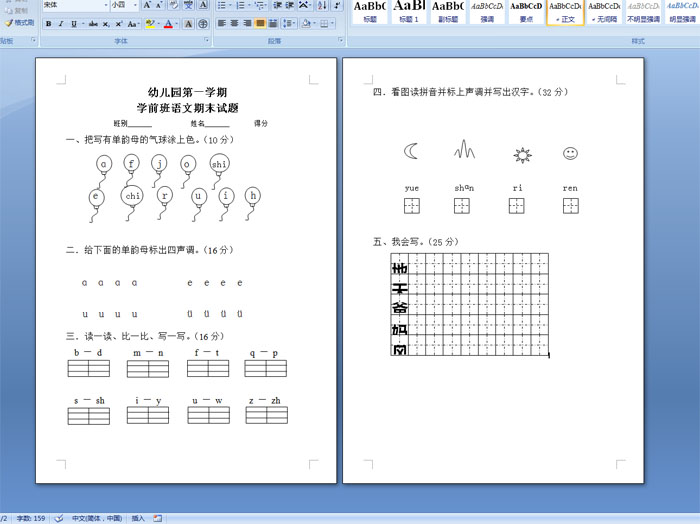Apply the 无间隔 style

(604, 12)
